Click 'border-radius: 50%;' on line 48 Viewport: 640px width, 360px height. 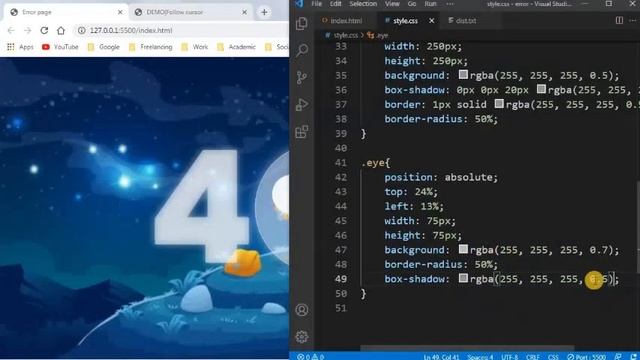click(x=441, y=264)
